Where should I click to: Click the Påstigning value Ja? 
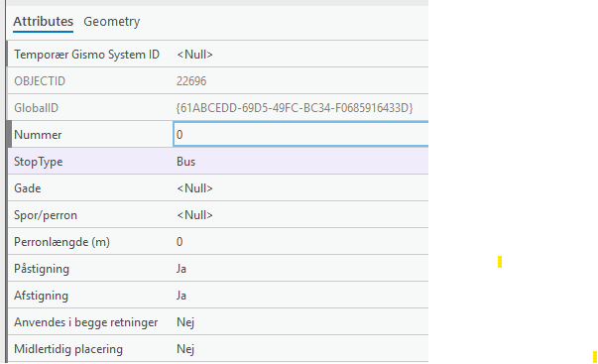tap(181, 269)
